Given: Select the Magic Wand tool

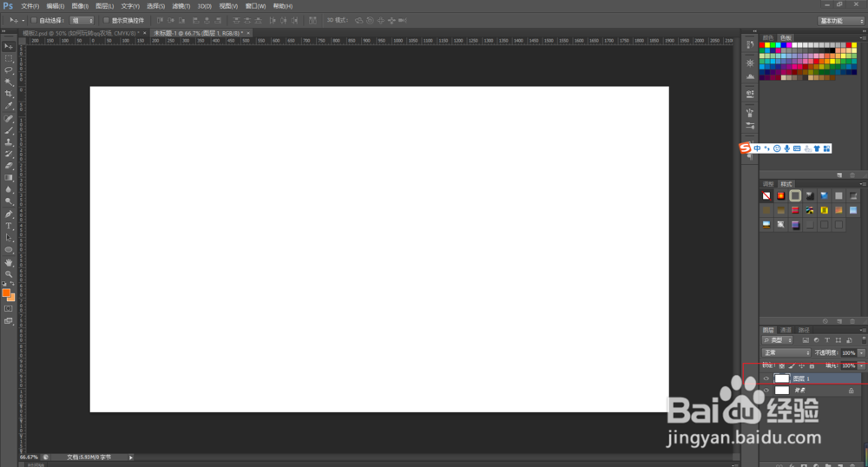Looking at the screenshot, I should pos(9,82).
